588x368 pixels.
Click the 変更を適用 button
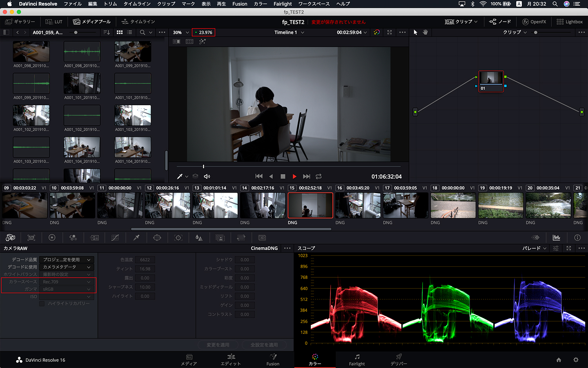pos(218,345)
